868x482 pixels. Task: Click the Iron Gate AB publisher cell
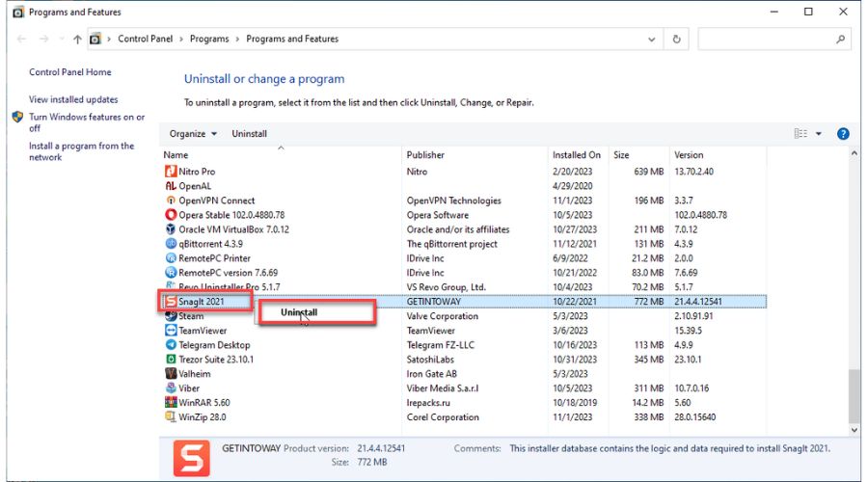point(432,373)
